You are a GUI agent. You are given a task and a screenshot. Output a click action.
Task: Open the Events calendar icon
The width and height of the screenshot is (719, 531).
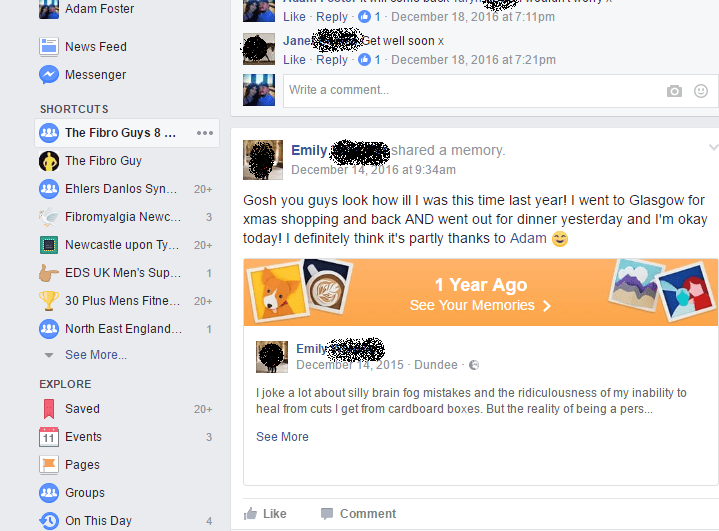pos(49,437)
